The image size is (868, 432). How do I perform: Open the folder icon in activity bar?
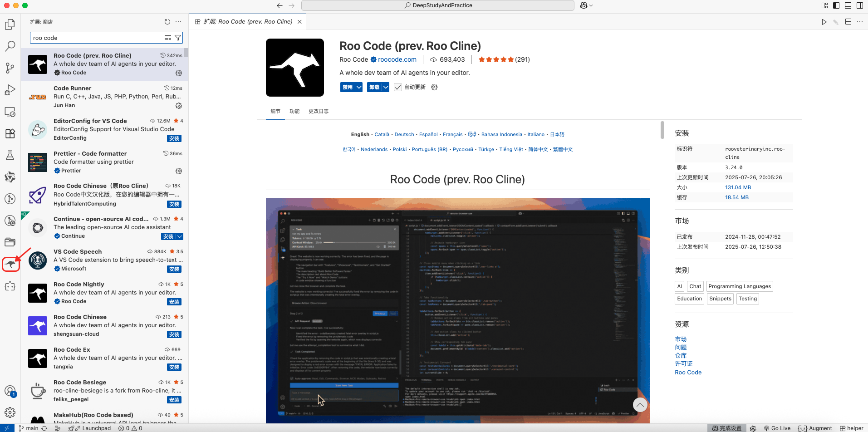(x=10, y=242)
